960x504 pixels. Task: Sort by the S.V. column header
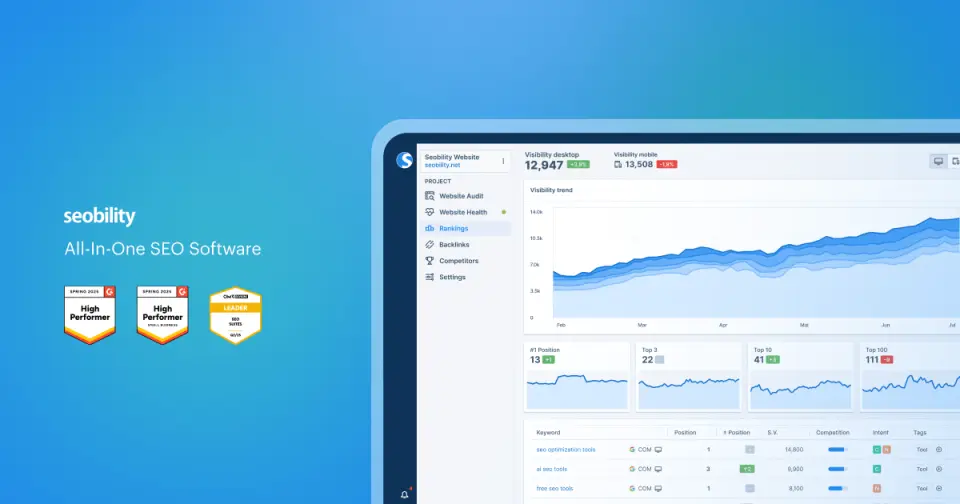point(773,432)
